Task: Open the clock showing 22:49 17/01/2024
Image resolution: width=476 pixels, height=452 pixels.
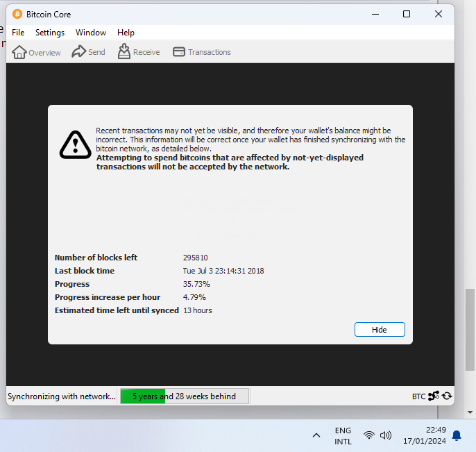Action: pos(425,435)
